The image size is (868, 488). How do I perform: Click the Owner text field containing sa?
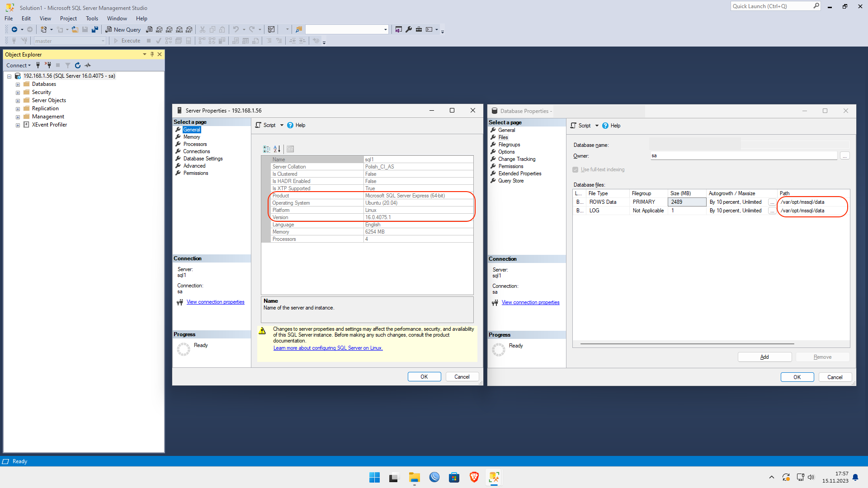tap(743, 156)
